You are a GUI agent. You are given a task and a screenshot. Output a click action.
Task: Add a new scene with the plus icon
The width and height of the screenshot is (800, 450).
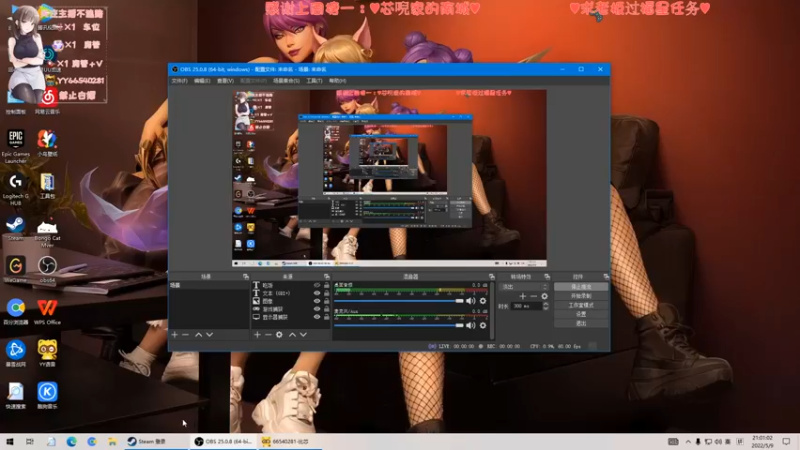click(x=175, y=335)
